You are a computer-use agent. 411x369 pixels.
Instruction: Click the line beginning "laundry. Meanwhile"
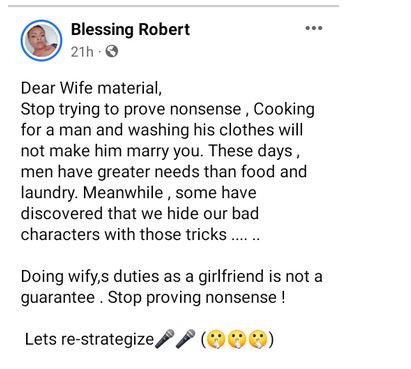139,193
